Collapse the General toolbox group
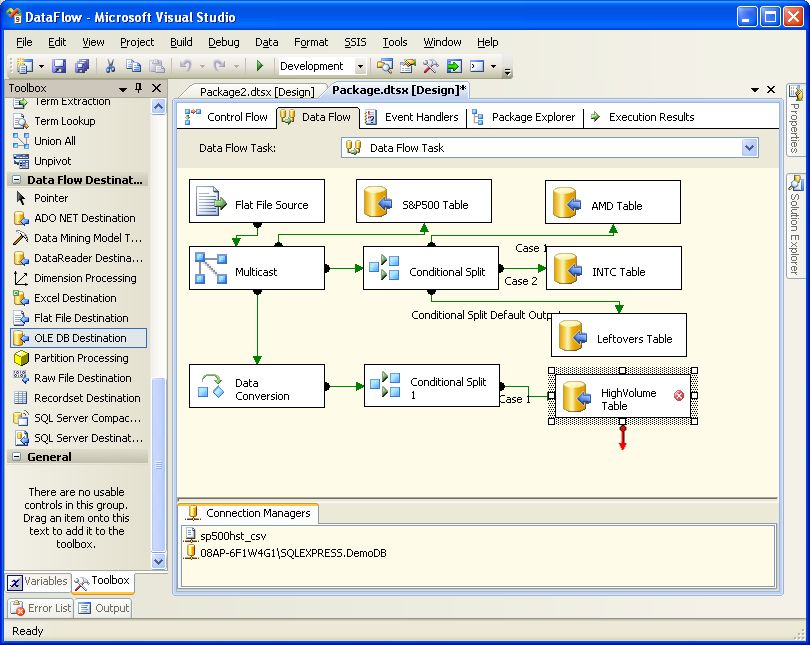The image size is (810, 645). pos(17,457)
